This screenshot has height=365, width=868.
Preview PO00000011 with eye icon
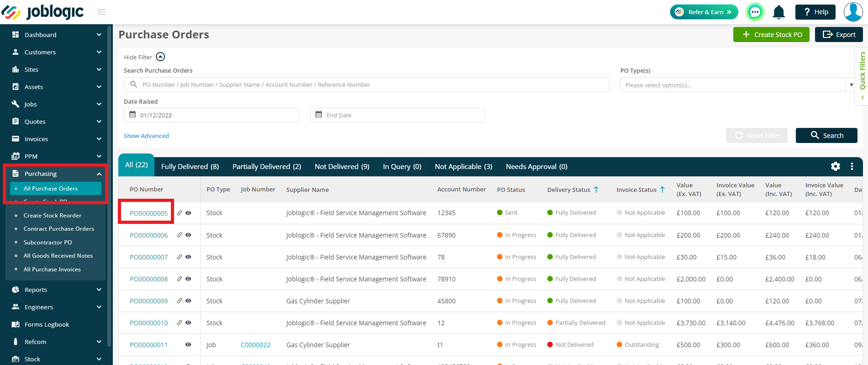(x=188, y=344)
